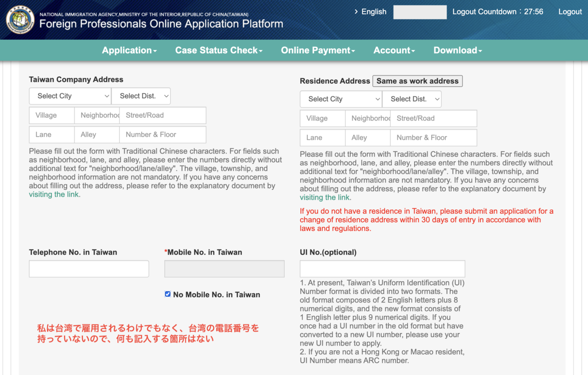This screenshot has height=375, width=588.
Task: Click the Same as work address button
Action: 417,81
